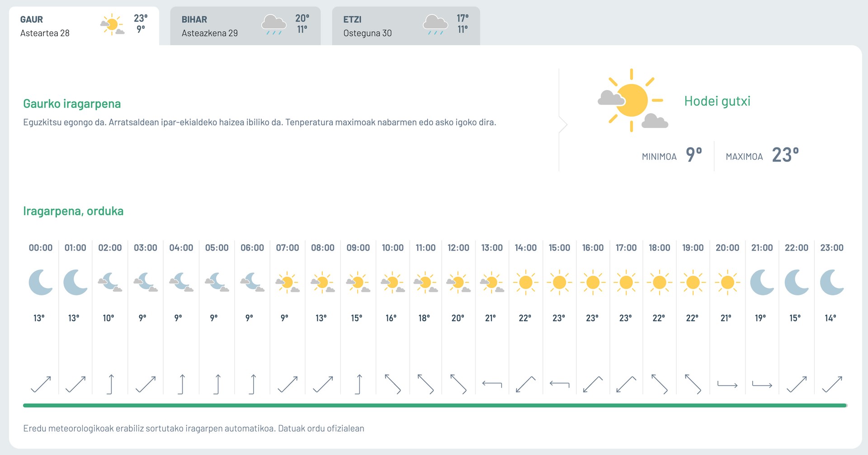Open the ETZI Osteguna 30 tab
The image size is (868, 455).
click(406, 26)
